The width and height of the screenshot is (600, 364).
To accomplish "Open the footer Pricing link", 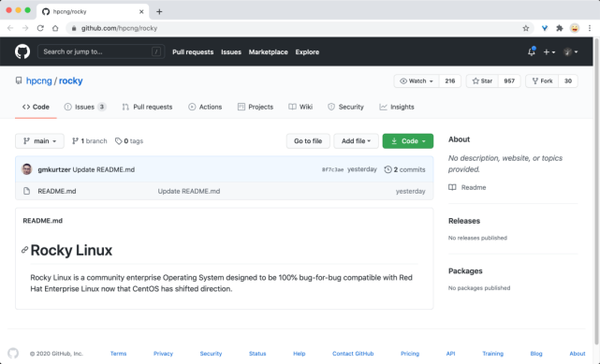I will tap(410, 354).
